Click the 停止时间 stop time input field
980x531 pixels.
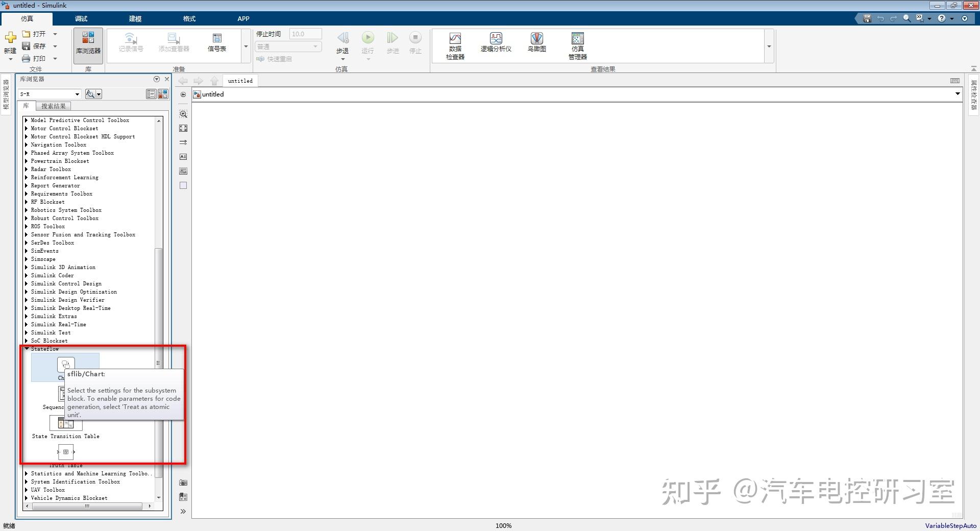[x=306, y=34]
